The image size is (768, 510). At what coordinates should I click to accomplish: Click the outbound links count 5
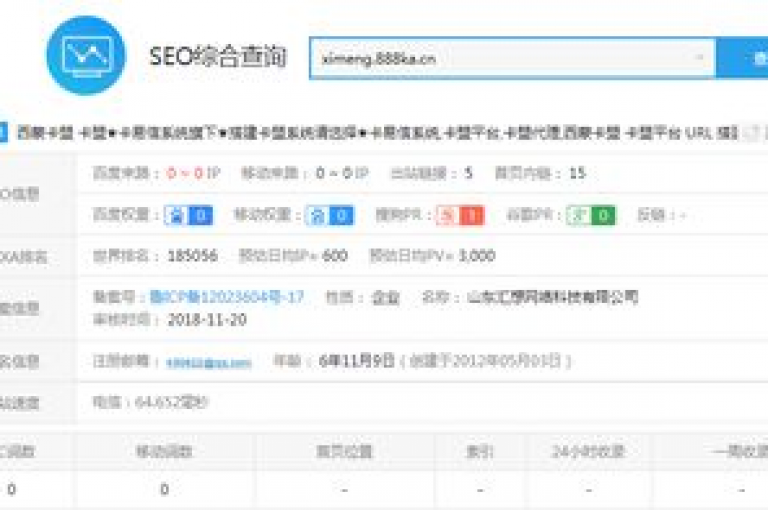[468, 173]
